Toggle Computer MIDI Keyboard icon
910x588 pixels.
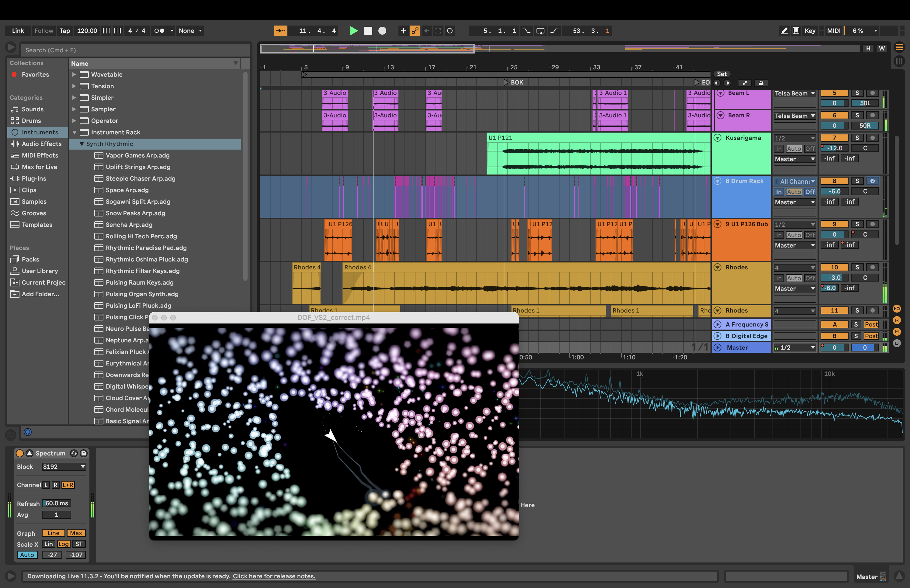(796, 30)
